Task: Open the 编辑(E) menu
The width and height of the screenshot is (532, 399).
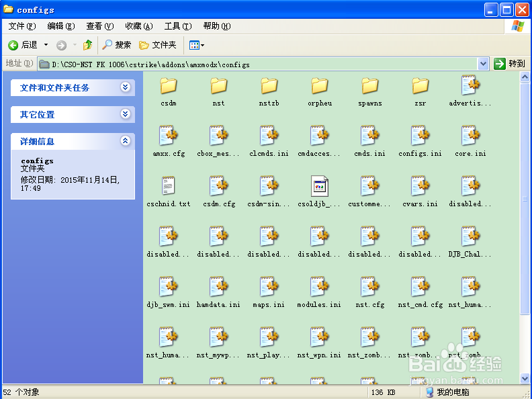Action: click(x=61, y=26)
